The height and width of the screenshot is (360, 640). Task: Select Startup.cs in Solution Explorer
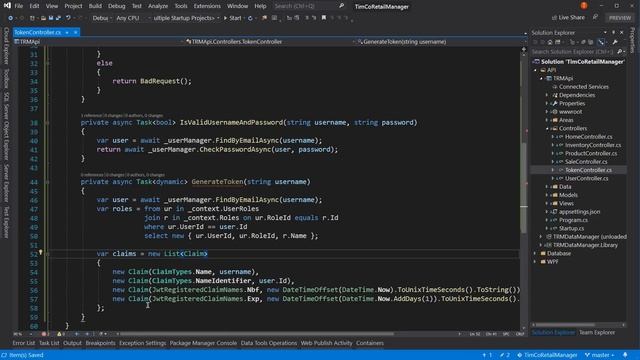pyautogui.click(x=571, y=229)
